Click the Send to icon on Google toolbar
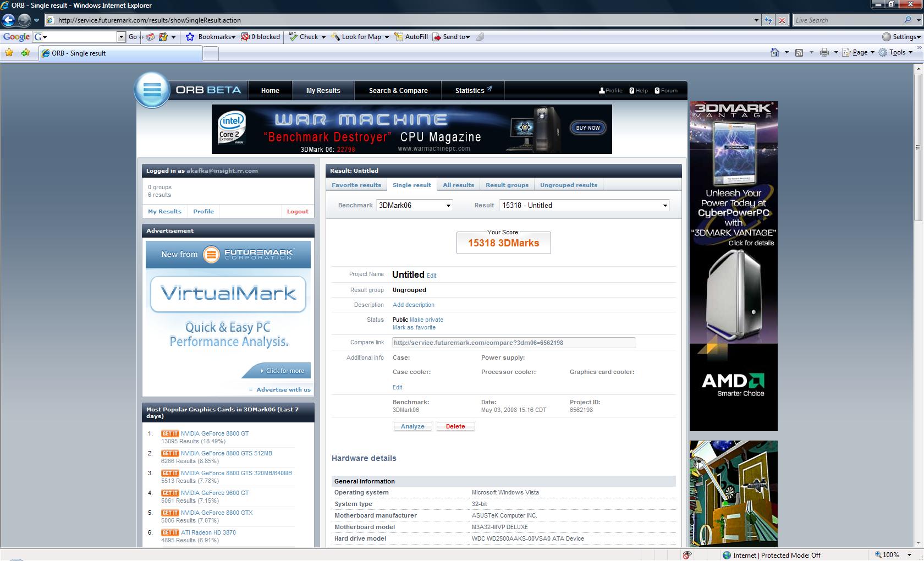924x561 pixels. click(437, 37)
